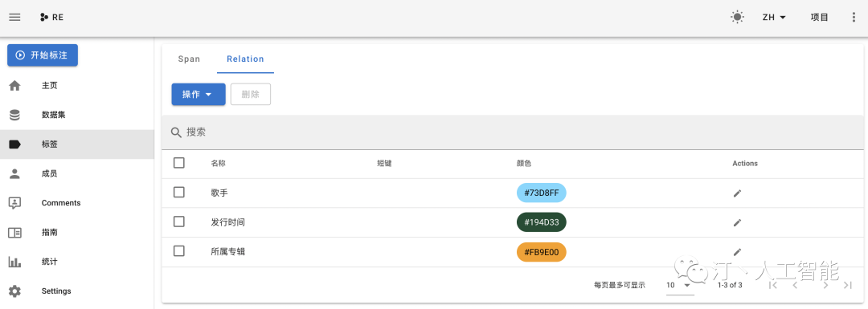
Task: Sort by the 短键 column header
Action: click(384, 163)
